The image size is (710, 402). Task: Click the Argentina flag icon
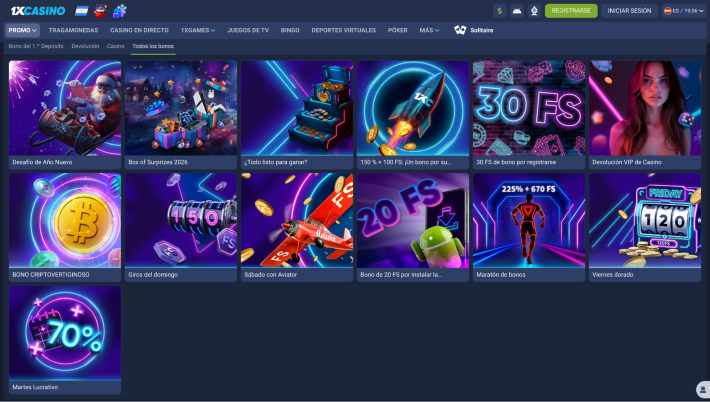point(82,10)
